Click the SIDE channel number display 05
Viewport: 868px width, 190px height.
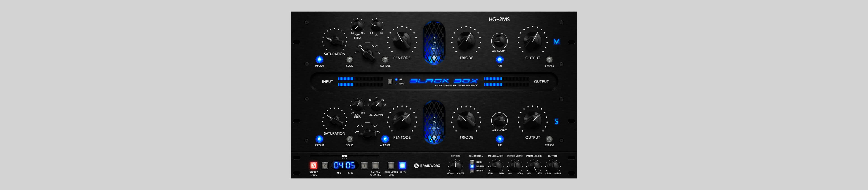(350, 165)
